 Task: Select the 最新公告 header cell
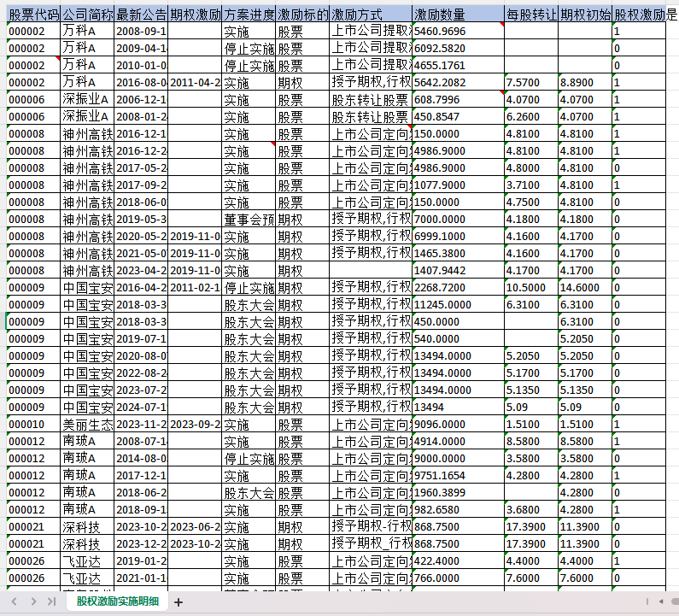tap(141, 15)
